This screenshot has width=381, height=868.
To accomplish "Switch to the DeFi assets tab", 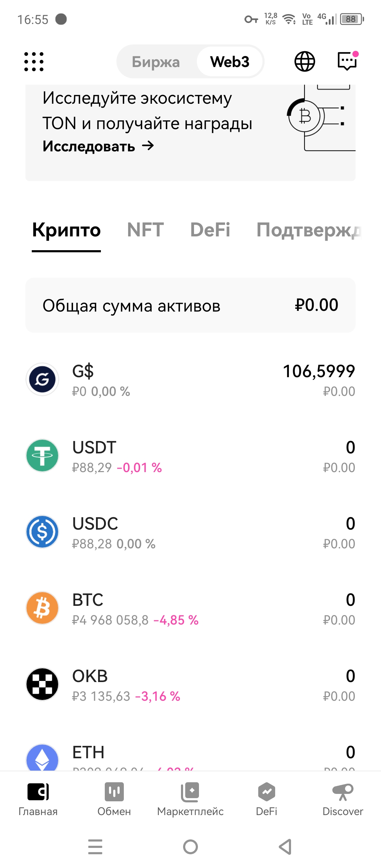I will 210,230.
